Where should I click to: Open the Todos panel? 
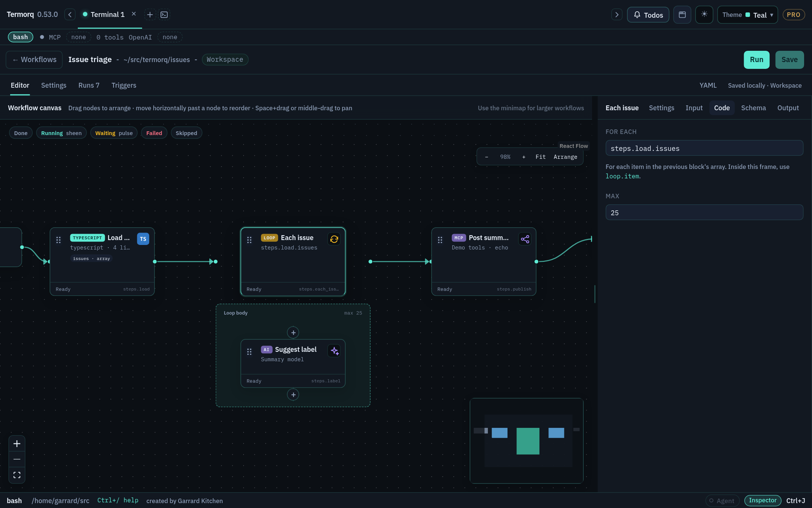pos(648,15)
